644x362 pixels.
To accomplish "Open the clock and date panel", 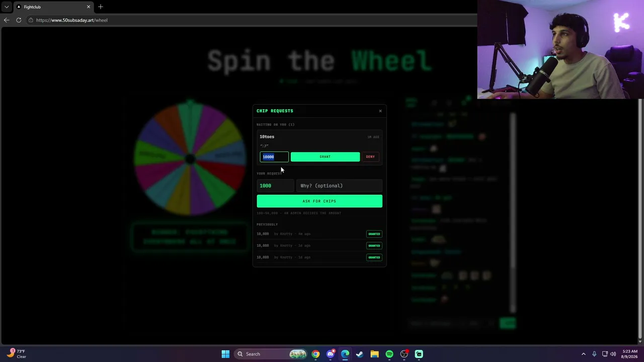I will (630, 354).
